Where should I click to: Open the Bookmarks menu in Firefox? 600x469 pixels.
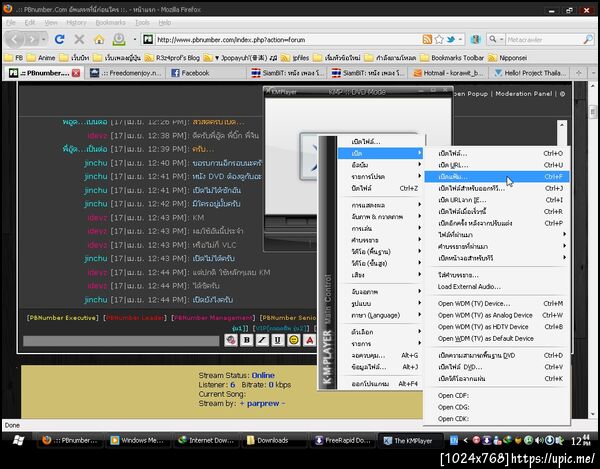coord(112,21)
